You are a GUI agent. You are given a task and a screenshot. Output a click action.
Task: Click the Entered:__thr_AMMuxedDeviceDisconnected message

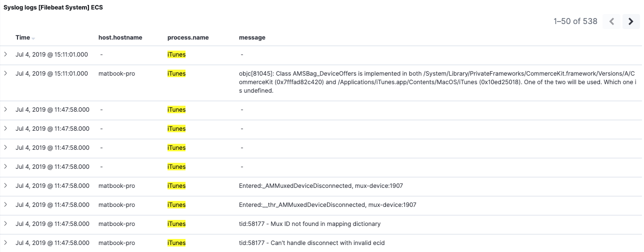(327, 205)
